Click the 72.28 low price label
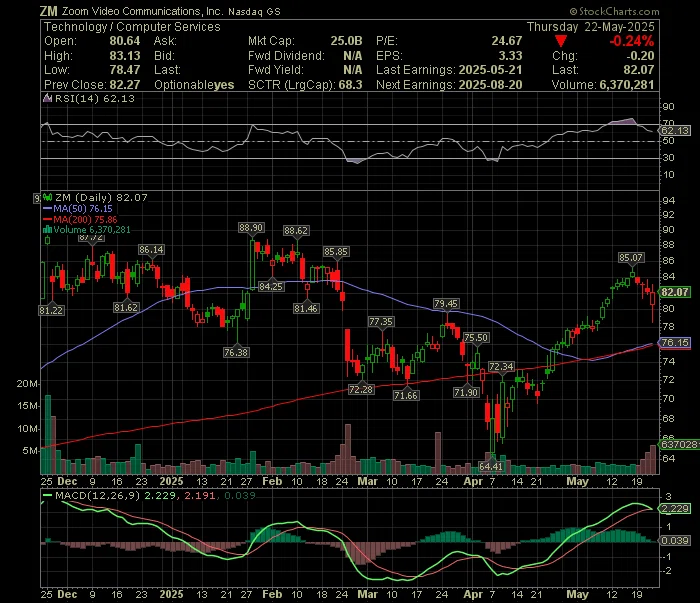The image size is (700, 603). tap(361, 390)
